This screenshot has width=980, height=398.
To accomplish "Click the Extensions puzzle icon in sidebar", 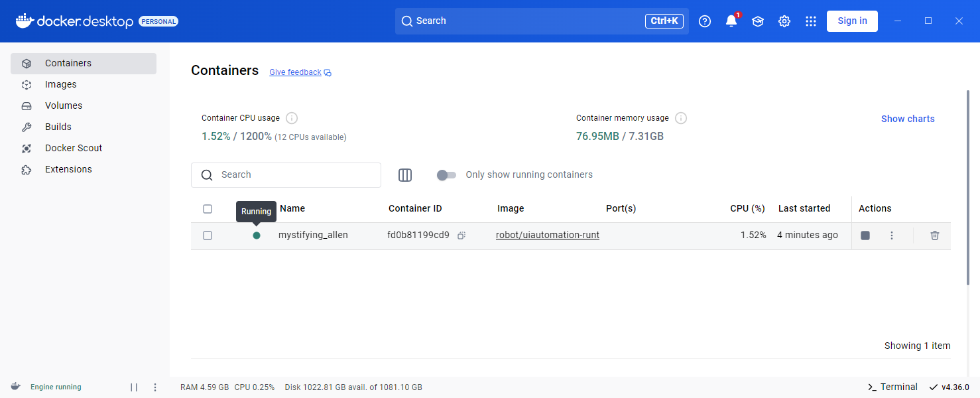I will point(27,170).
